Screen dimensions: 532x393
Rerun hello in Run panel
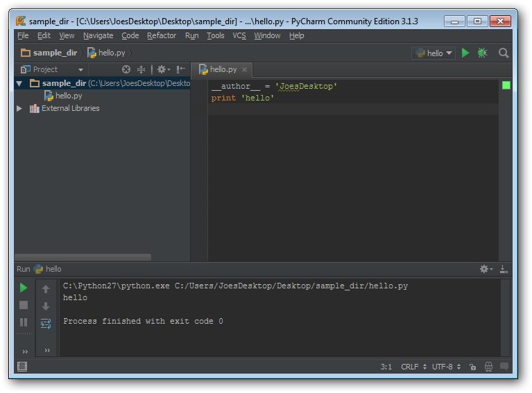tap(24, 288)
